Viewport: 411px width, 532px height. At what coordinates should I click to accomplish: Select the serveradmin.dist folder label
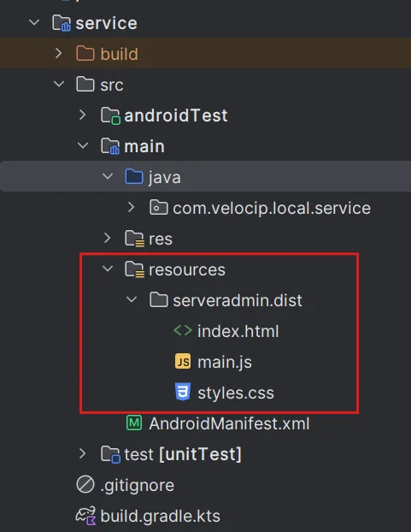238,300
